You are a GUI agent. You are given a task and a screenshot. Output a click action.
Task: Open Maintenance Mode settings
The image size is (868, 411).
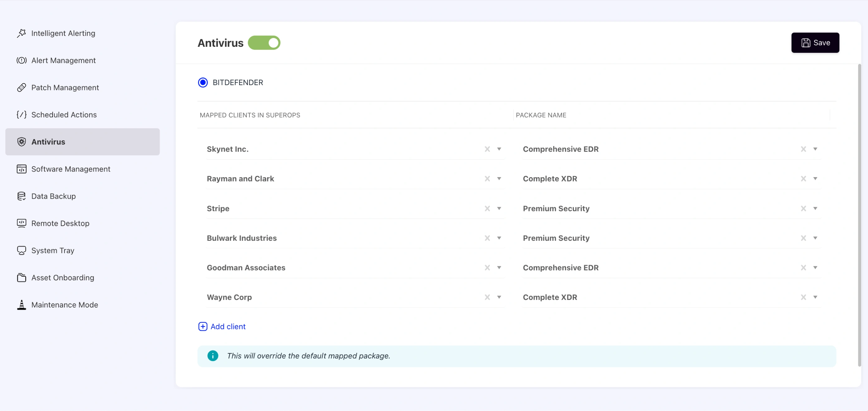click(82, 305)
